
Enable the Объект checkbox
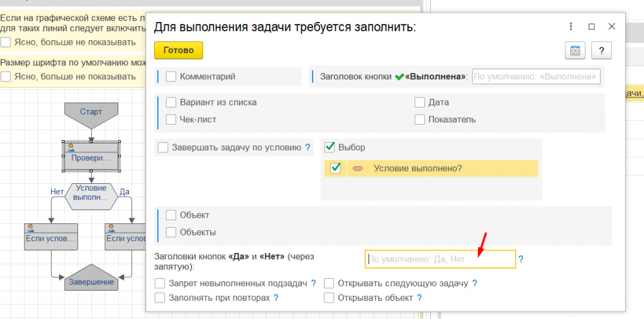171,215
